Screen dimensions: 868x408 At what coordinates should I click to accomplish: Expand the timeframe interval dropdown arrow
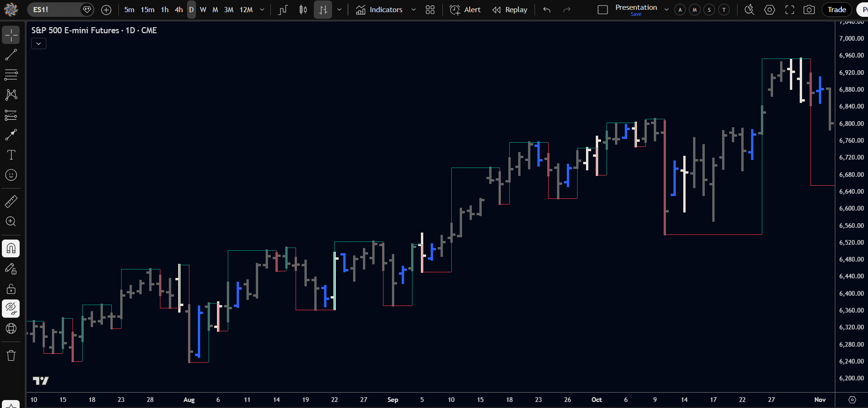262,10
